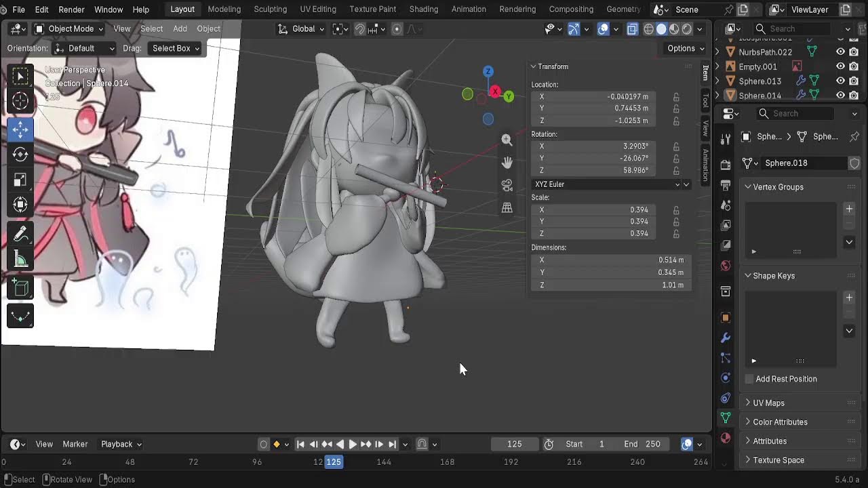Hide Sphere.013 in viewport via eye

click(840, 81)
